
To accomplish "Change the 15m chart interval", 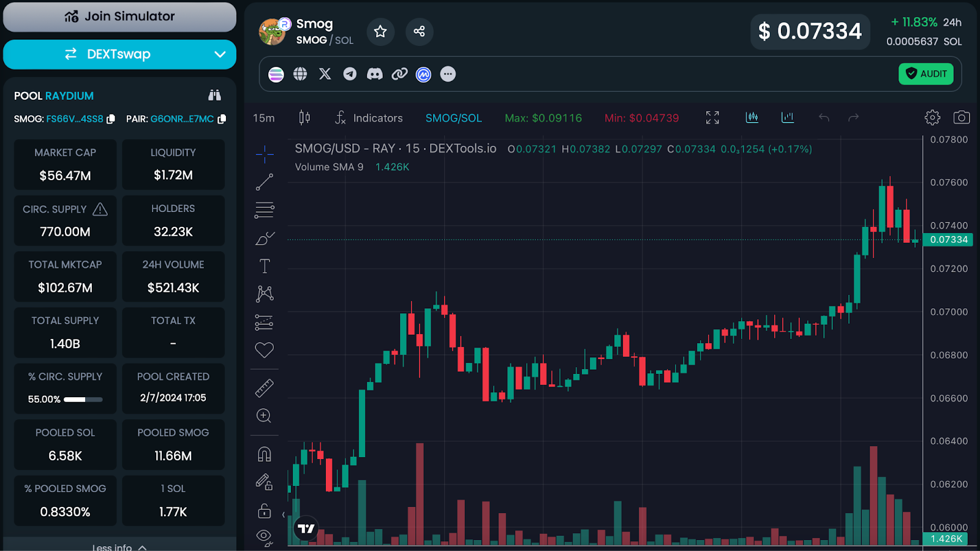I will tap(264, 118).
